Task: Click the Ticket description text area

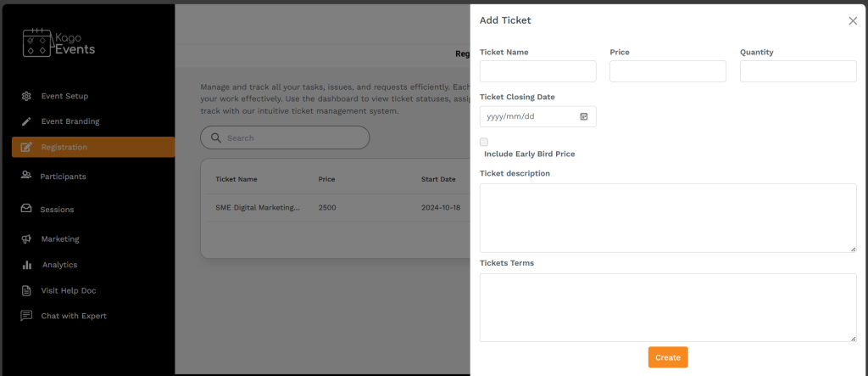Action: click(x=667, y=217)
